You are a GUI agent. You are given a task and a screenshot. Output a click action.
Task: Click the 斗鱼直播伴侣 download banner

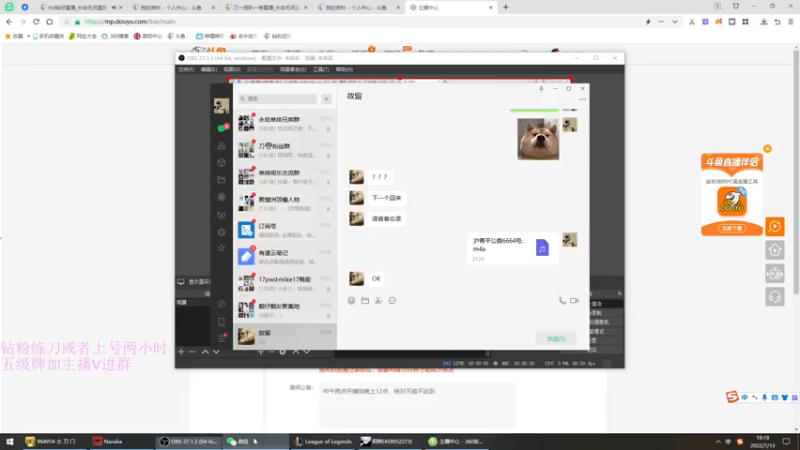pos(732,194)
